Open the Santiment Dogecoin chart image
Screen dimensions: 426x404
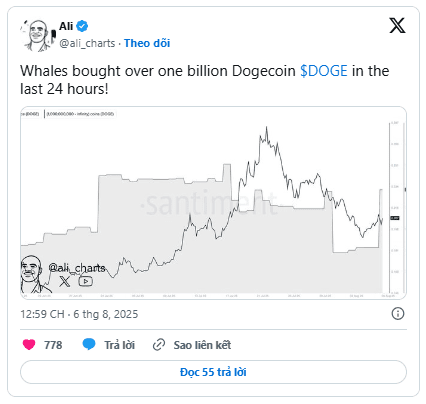[x=213, y=203]
